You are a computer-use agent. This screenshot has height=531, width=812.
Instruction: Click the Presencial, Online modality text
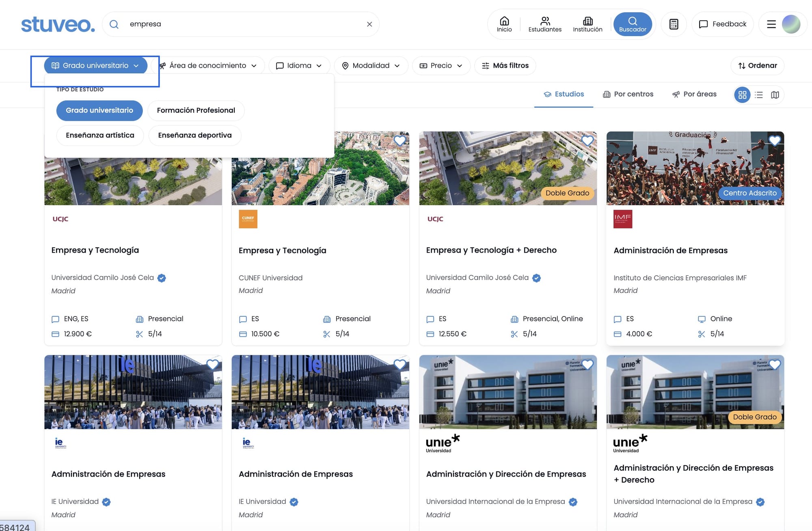(x=553, y=319)
